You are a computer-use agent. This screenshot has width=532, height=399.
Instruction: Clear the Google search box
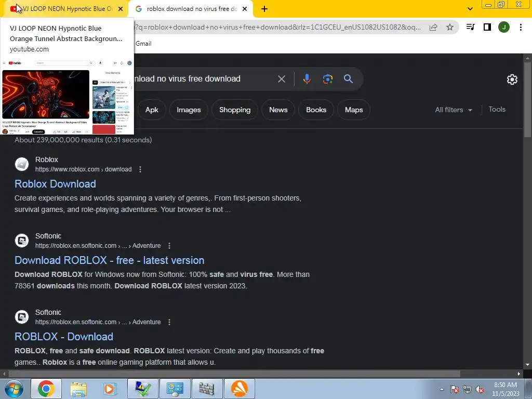[281, 79]
